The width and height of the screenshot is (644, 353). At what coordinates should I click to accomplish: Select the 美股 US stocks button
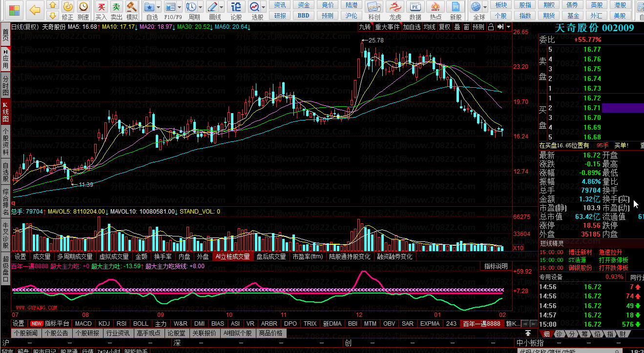621,16
